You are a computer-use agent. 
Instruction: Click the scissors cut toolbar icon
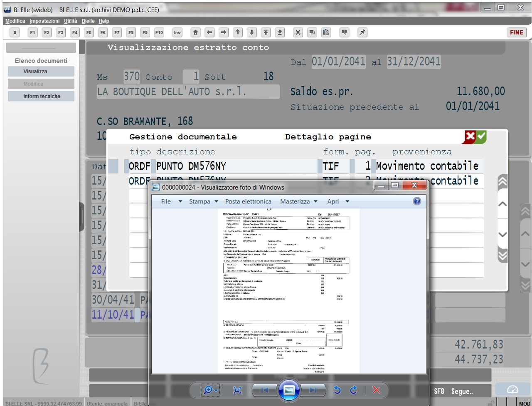(298, 32)
